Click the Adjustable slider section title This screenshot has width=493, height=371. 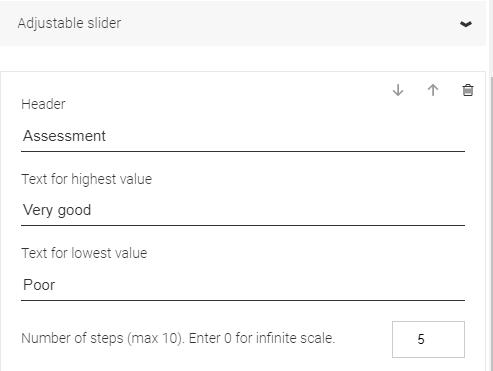coord(69,23)
